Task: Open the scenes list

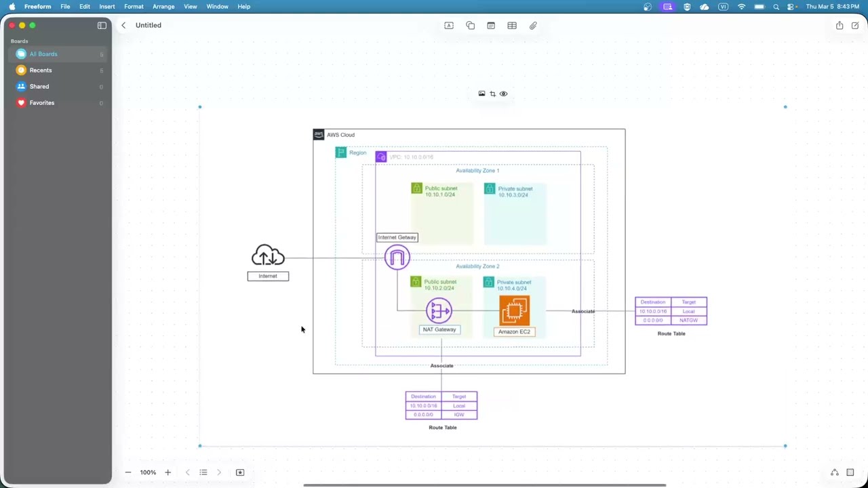Action: pyautogui.click(x=203, y=472)
